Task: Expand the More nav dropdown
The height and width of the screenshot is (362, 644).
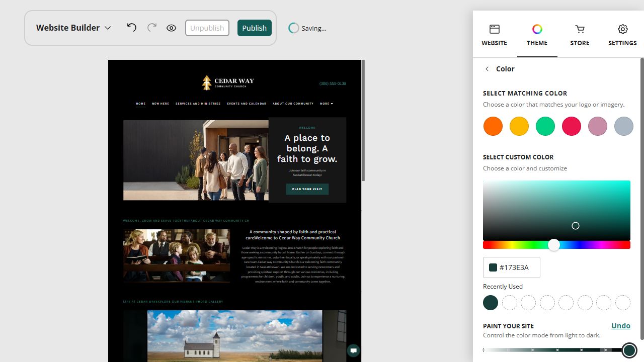Action: pos(326,104)
